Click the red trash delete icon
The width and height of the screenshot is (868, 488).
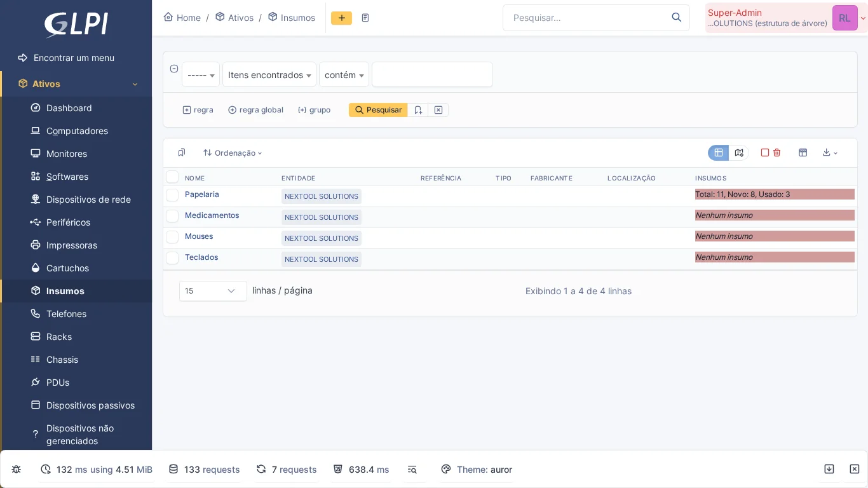point(776,153)
